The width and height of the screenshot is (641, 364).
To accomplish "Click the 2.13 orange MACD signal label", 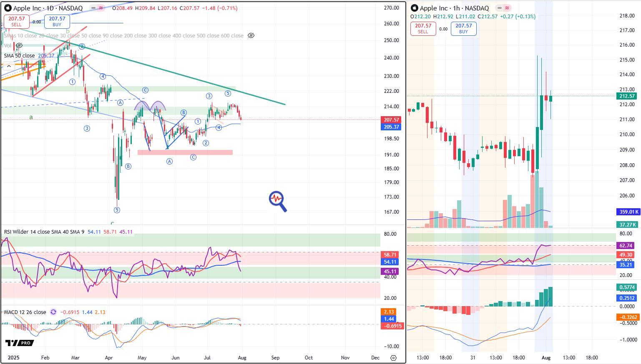I will point(389,312).
